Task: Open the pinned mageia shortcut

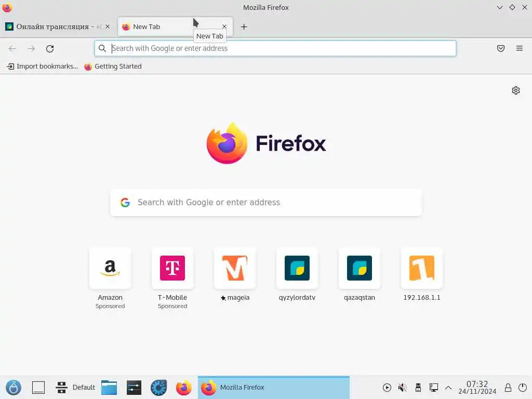Action: click(235, 269)
